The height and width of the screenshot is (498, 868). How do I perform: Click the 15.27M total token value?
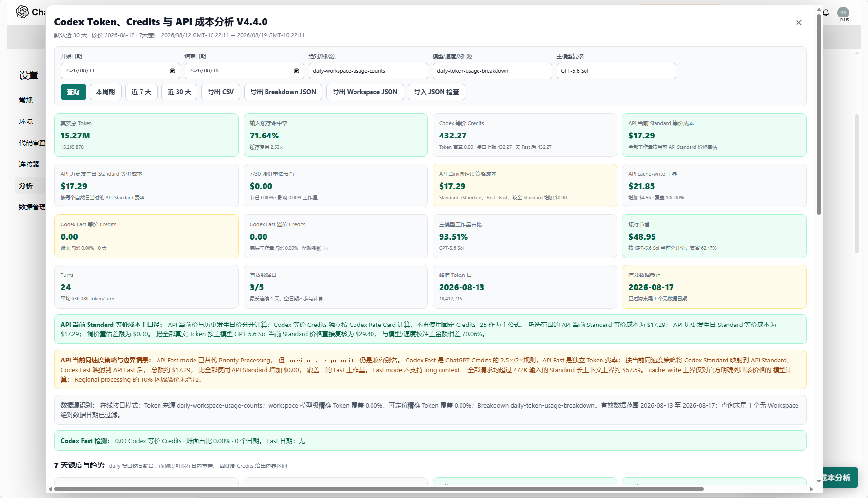point(75,136)
